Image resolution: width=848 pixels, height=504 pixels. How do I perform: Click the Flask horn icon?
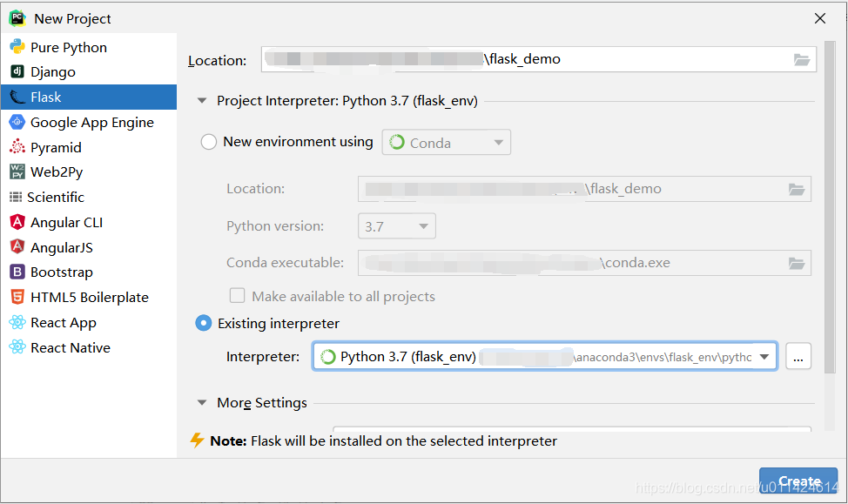point(17,97)
